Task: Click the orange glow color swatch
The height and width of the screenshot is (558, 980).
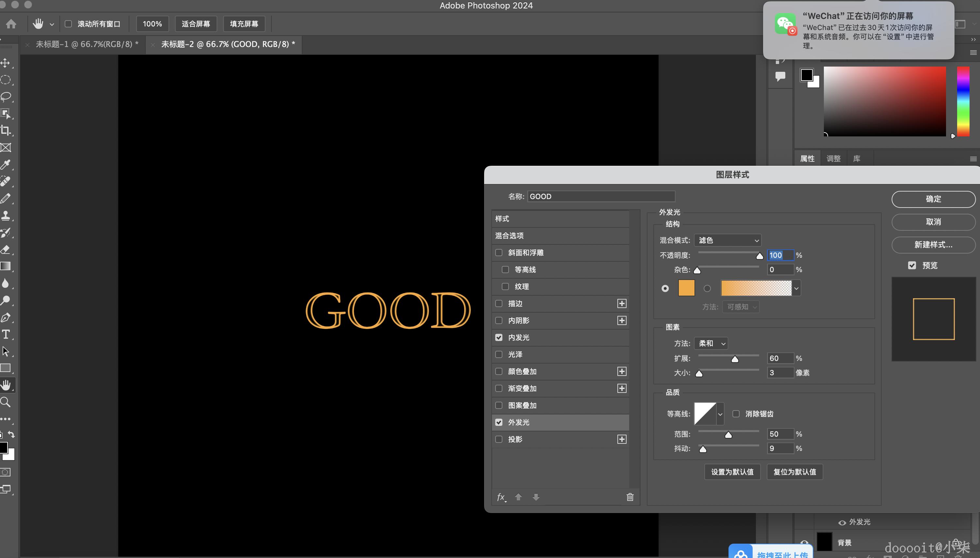Action: (x=686, y=288)
